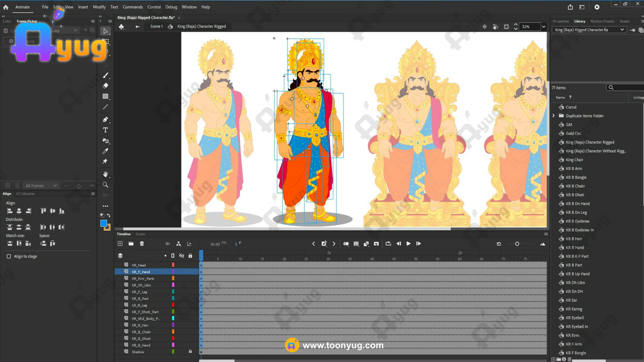Enable Align to stage checkbox

click(x=9, y=256)
